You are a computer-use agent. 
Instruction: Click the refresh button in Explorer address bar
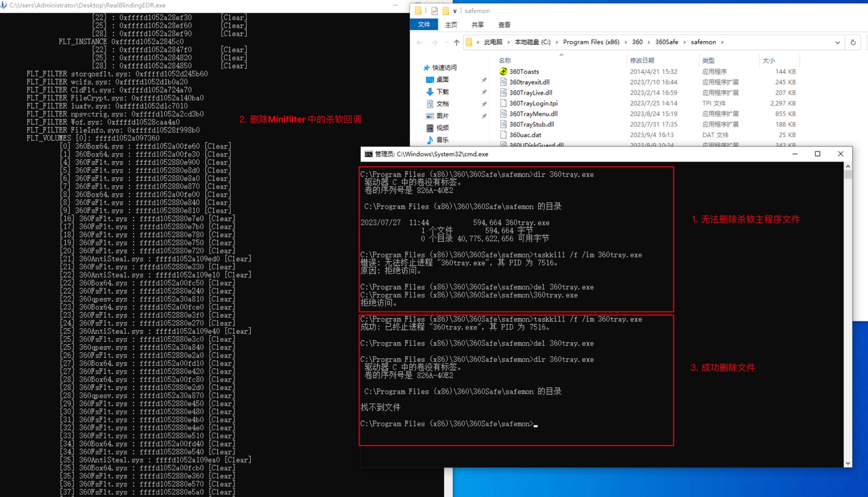coord(853,42)
